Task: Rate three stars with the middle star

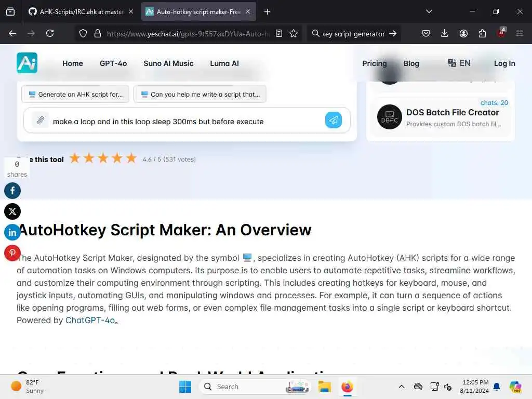Action: click(103, 158)
